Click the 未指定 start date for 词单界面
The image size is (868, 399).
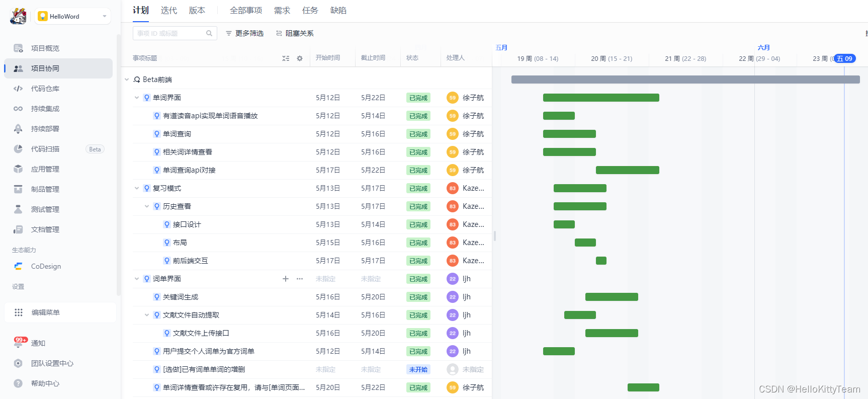(x=326, y=279)
